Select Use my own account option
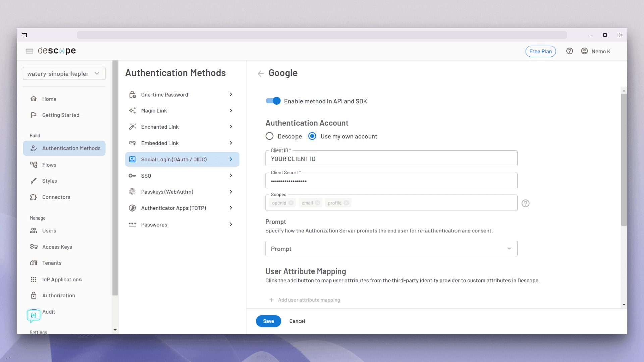 click(x=312, y=136)
